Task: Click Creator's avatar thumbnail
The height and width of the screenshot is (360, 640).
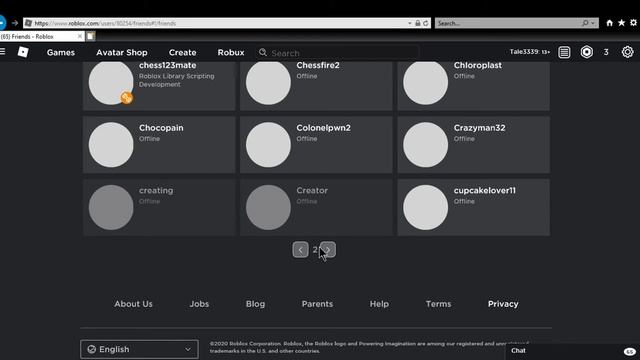Action: [268, 207]
